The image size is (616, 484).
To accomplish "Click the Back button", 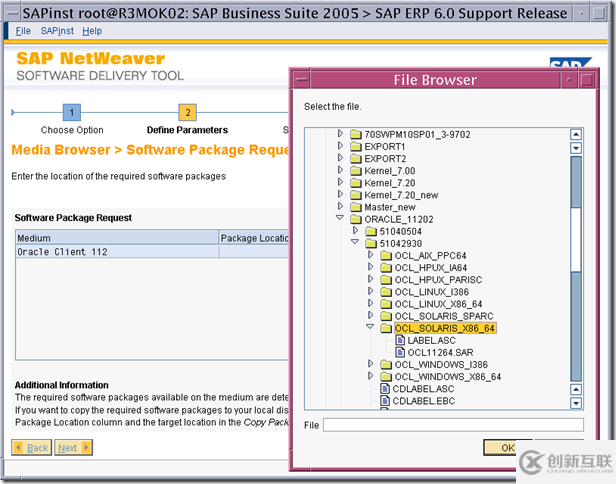I will [x=31, y=447].
